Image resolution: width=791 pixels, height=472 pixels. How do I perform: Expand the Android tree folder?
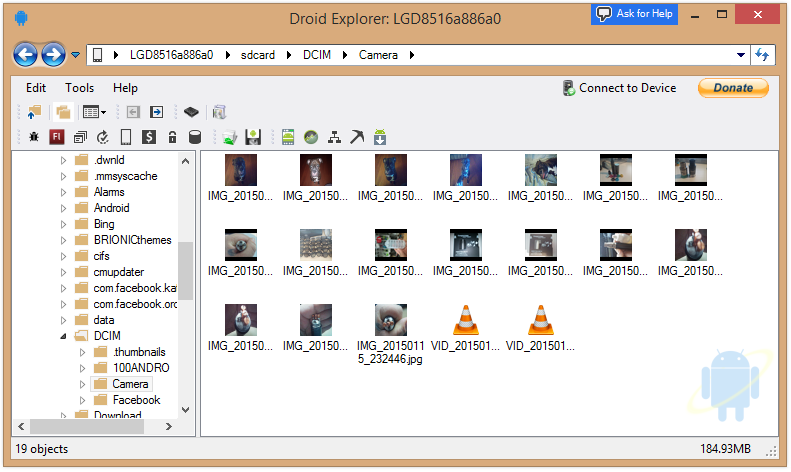tap(64, 208)
